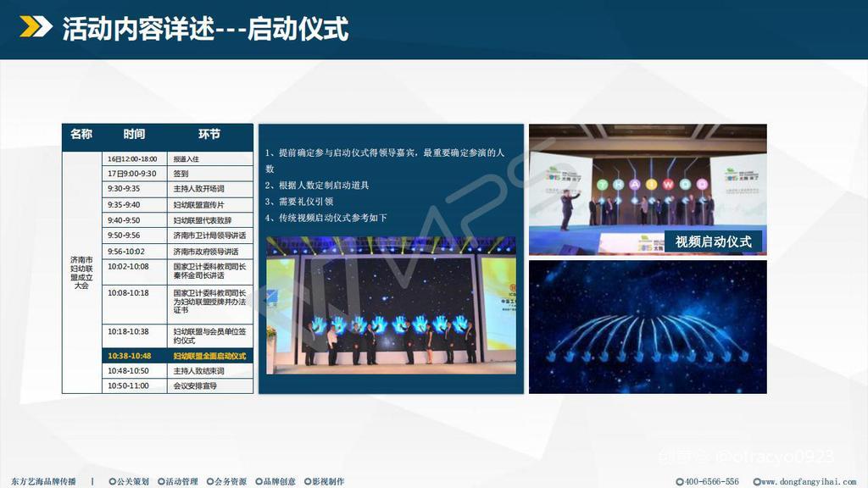The image size is (868, 488).
Task: Click the 活动管理 footer item
Action: tap(178, 481)
